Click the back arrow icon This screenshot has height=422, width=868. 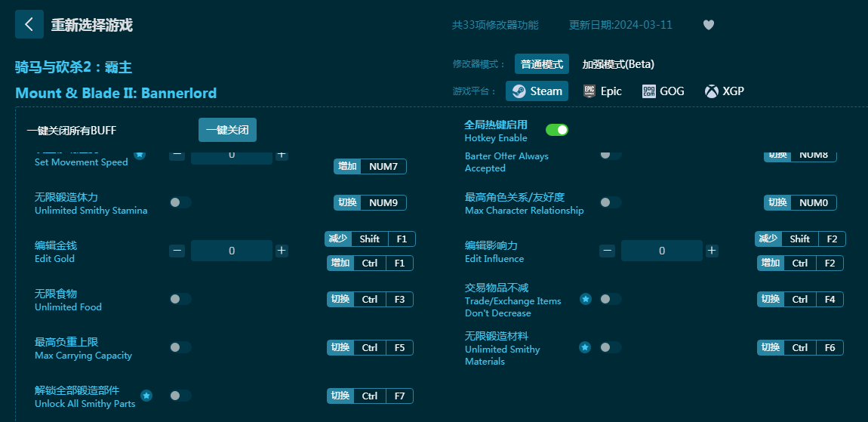(x=29, y=24)
